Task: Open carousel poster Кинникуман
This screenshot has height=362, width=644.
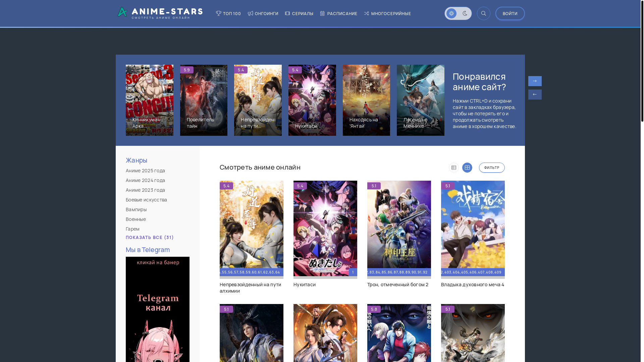Action: click(x=150, y=100)
